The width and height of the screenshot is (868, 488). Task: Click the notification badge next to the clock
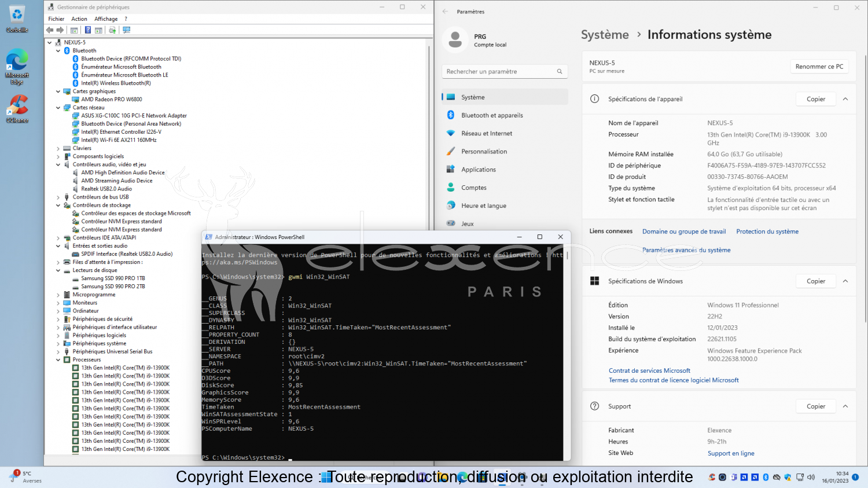(x=855, y=477)
